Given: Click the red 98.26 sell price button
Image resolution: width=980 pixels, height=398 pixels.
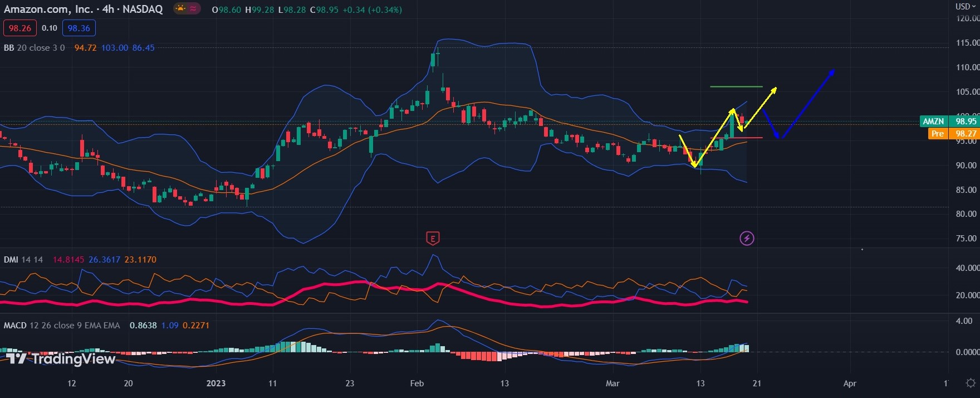Looking at the screenshot, I should 20,28.
